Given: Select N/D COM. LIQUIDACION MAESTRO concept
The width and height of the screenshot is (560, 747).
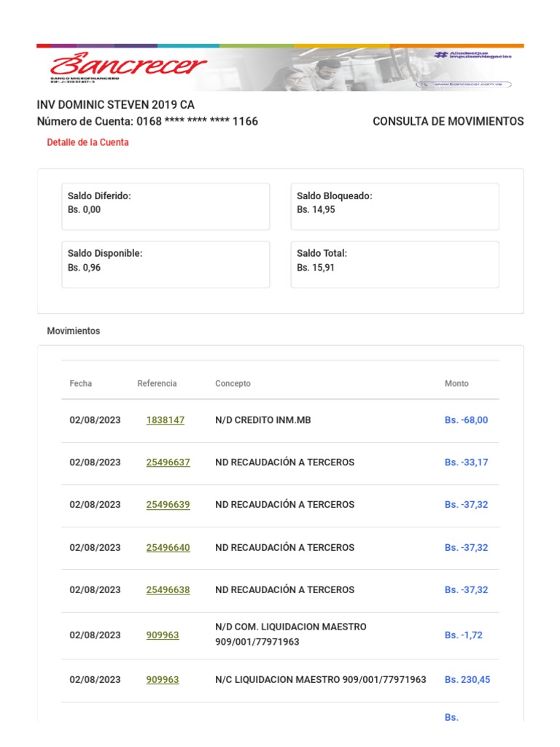Looking at the screenshot, I should (290, 634).
